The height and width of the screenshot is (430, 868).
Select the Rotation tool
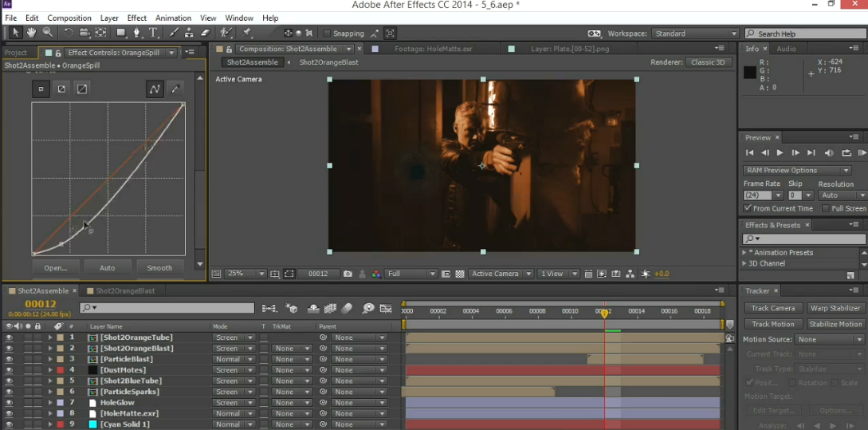(69, 33)
